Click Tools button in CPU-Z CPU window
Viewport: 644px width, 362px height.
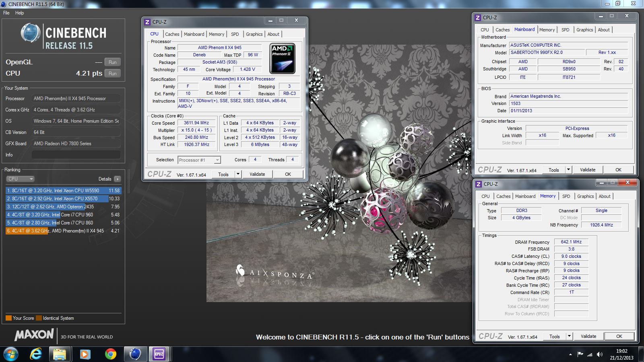pos(223,174)
